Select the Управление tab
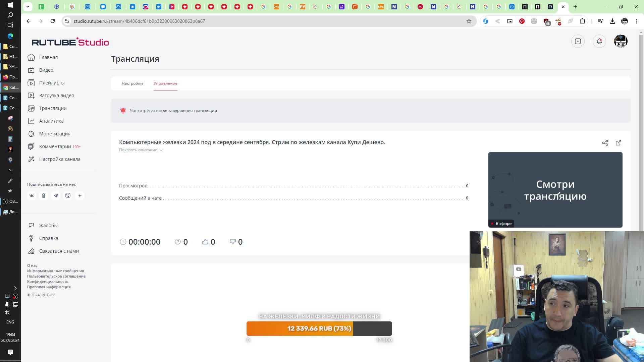644x362 pixels. [165, 83]
